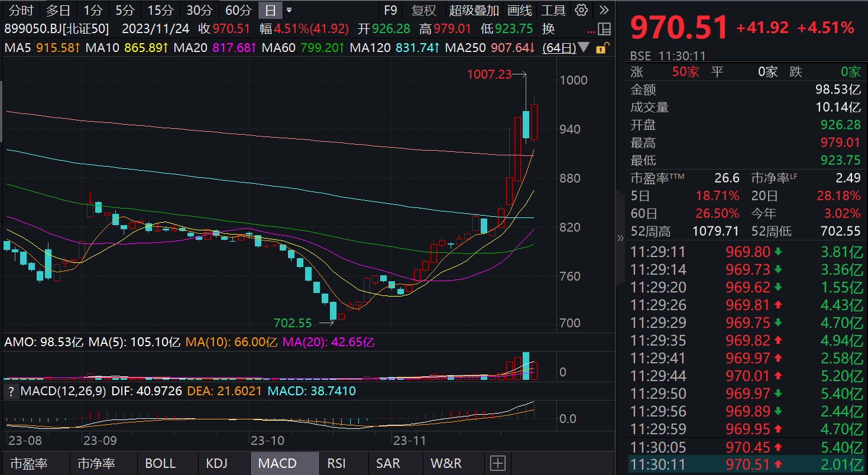
Task: Open the 64日 range triangle dropdown
Action: [x=584, y=48]
